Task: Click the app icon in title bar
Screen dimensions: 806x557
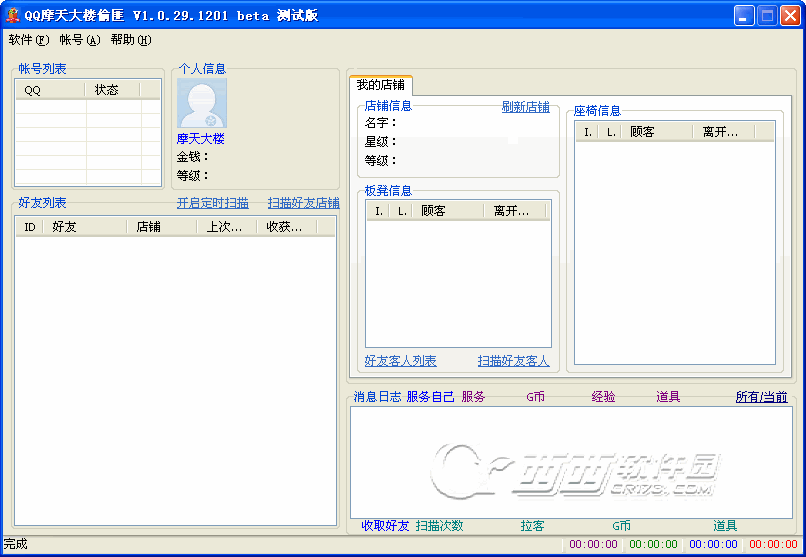Action: pos(12,15)
